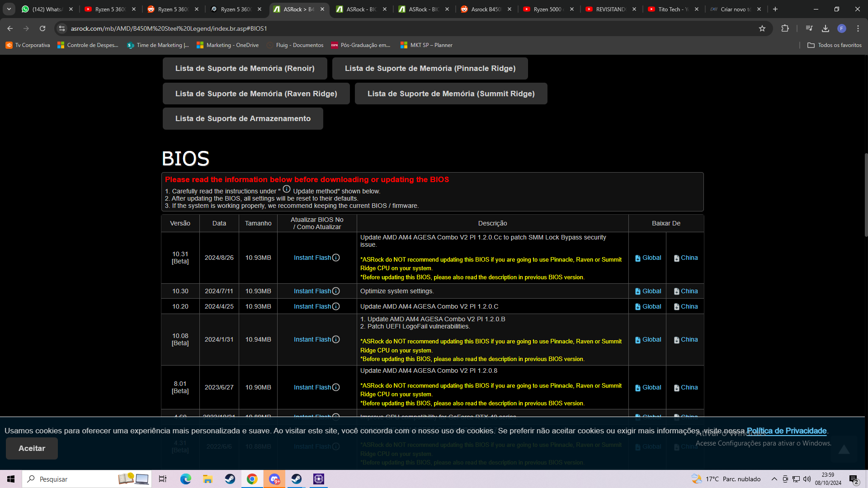The image size is (868, 488).
Task: Click the scroll-to-top arrow on the page
Action: pos(844,449)
